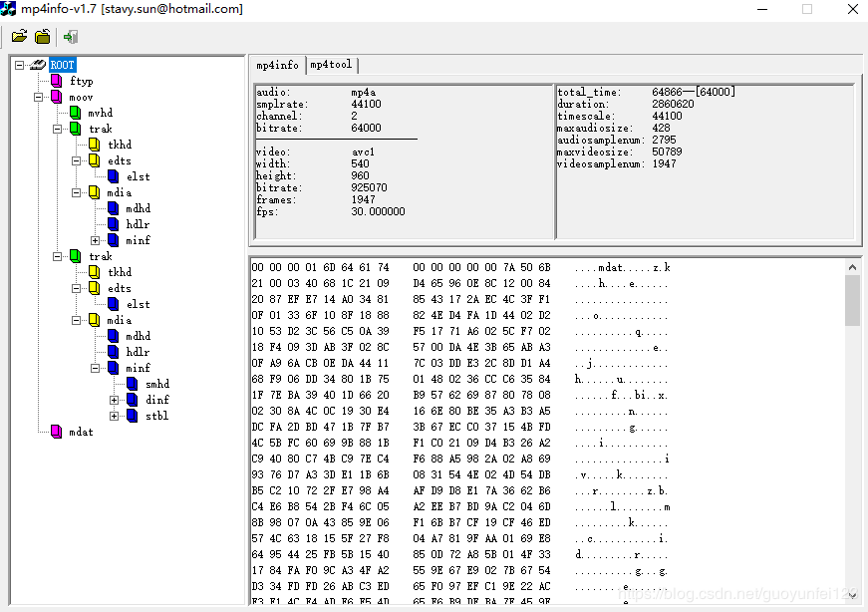Switch to the mp4tool tab
This screenshot has height=612, width=868.
pos(331,65)
